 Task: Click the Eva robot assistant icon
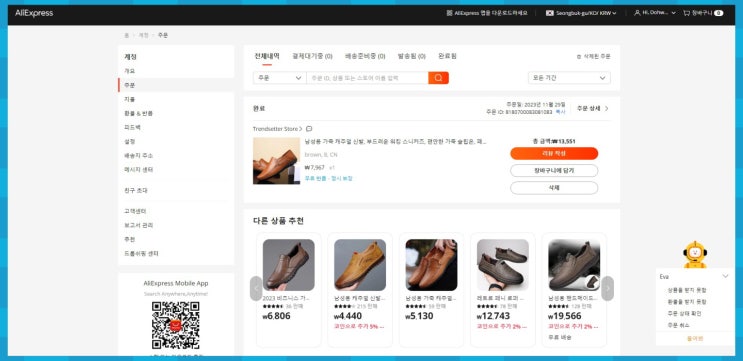pyautogui.click(x=695, y=255)
